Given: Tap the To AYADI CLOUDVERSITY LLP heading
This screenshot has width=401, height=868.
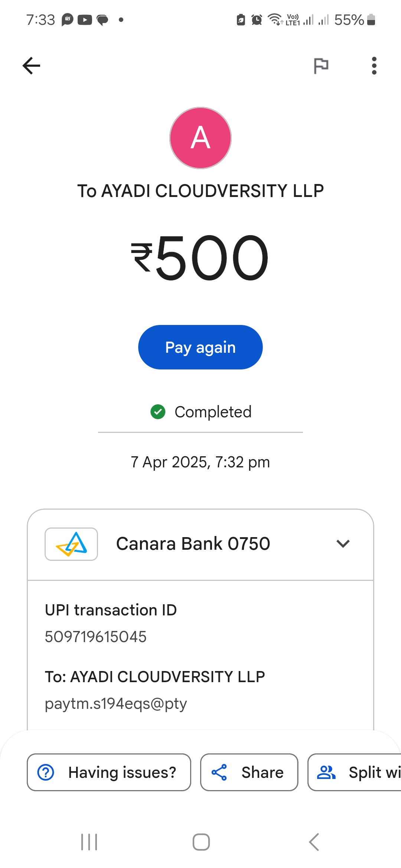Looking at the screenshot, I should pyautogui.click(x=200, y=191).
